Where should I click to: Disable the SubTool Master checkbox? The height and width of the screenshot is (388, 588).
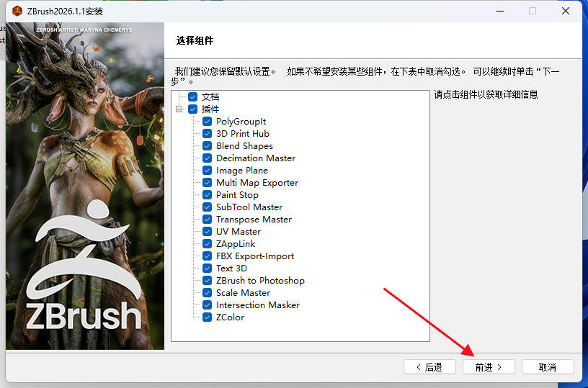[207, 207]
